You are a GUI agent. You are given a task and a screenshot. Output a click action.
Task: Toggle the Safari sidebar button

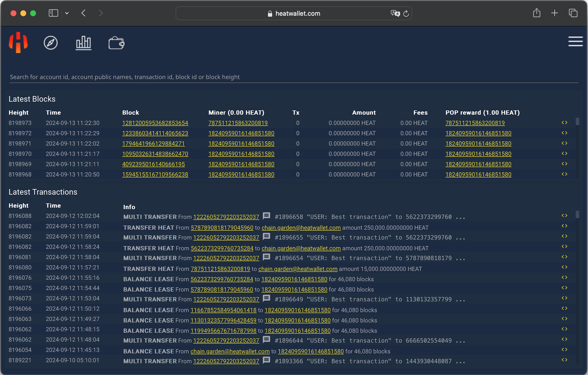click(x=53, y=13)
